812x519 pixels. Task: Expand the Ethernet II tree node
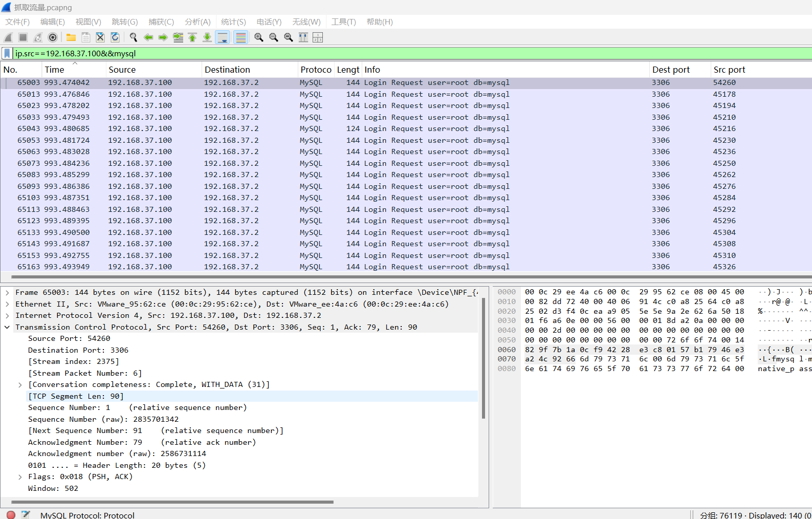tap(7, 304)
